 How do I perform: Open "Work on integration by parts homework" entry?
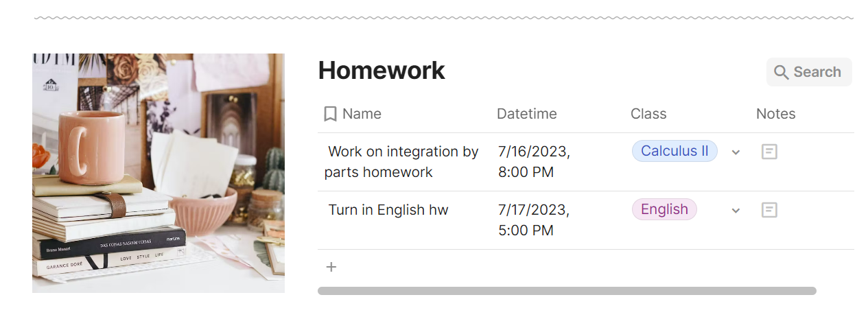pos(402,161)
